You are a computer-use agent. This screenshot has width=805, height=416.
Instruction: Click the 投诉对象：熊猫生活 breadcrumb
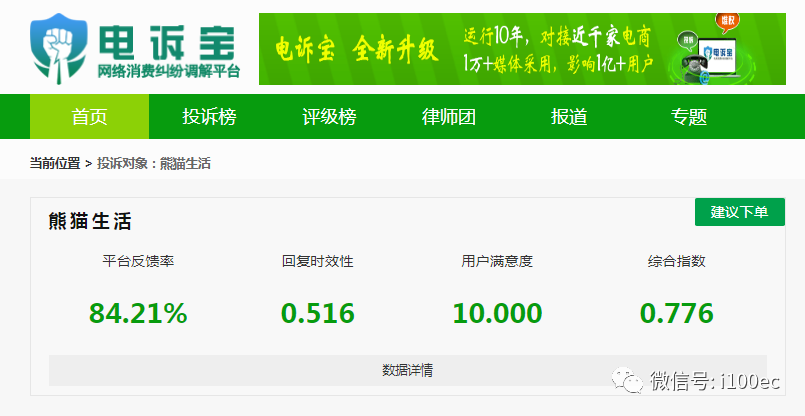click(154, 164)
